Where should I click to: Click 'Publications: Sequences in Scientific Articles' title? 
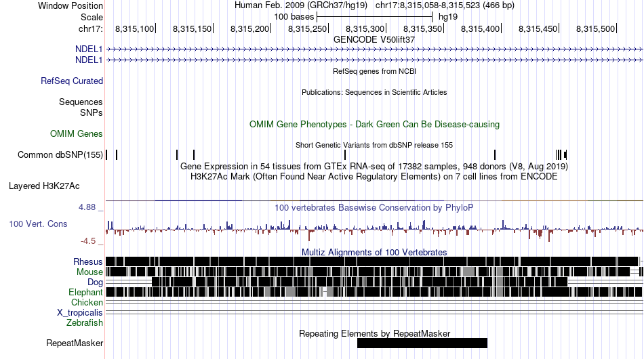(374, 92)
